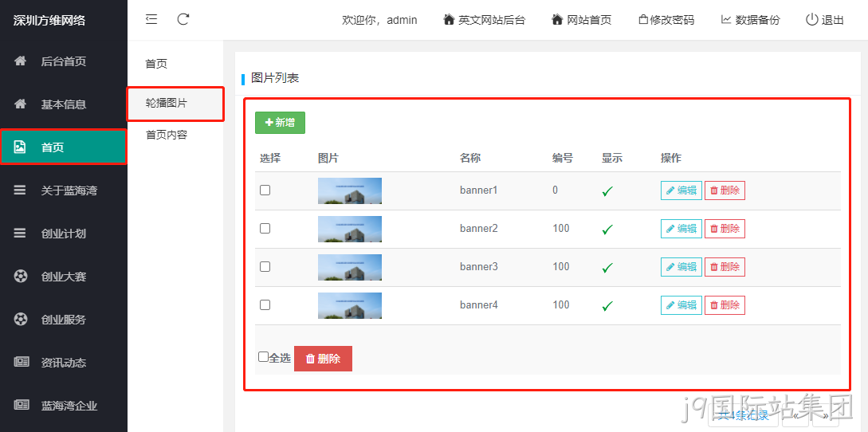The image size is (868, 432).
Task: Open 修改密码 in the header
Action: [x=666, y=20]
